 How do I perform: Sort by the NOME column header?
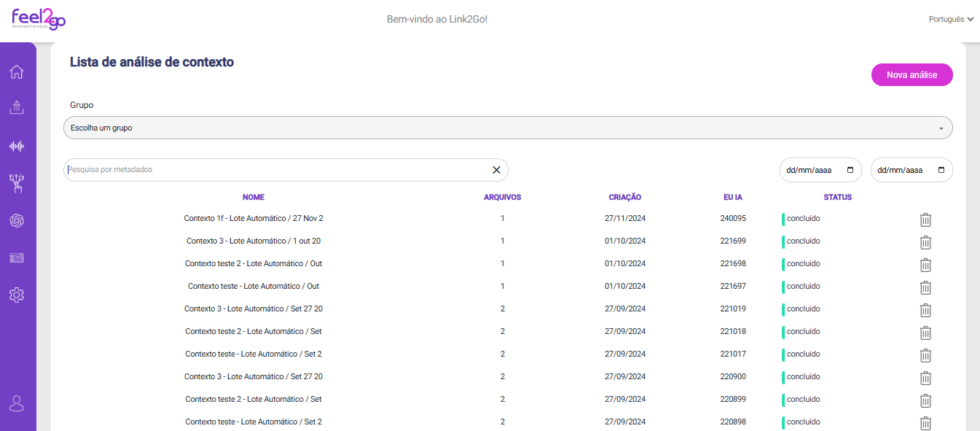tap(254, 197)
